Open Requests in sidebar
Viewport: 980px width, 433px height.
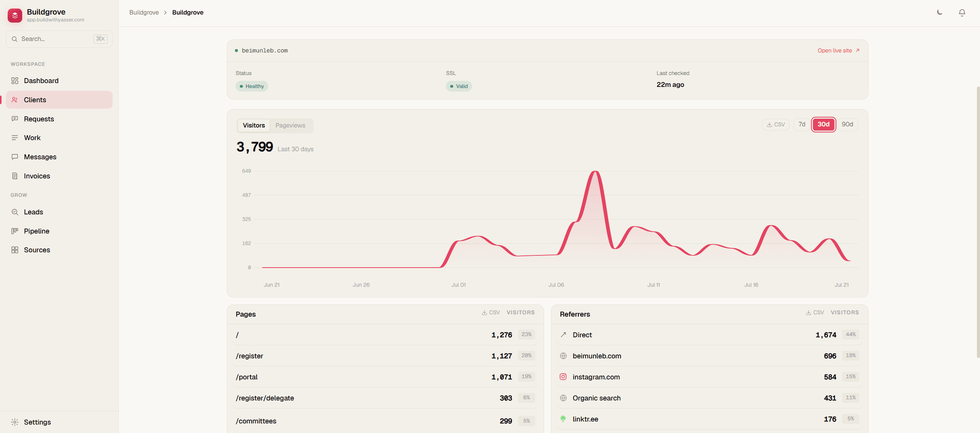pos(59,119)
